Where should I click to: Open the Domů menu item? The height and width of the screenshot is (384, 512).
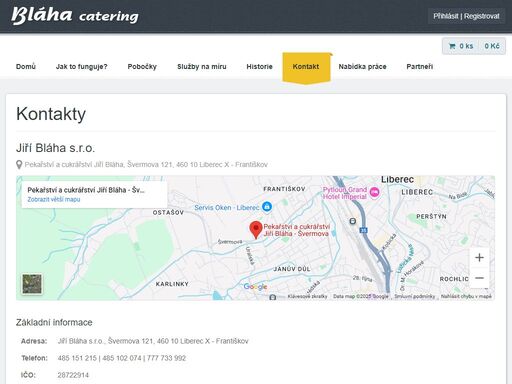[26, 66]
